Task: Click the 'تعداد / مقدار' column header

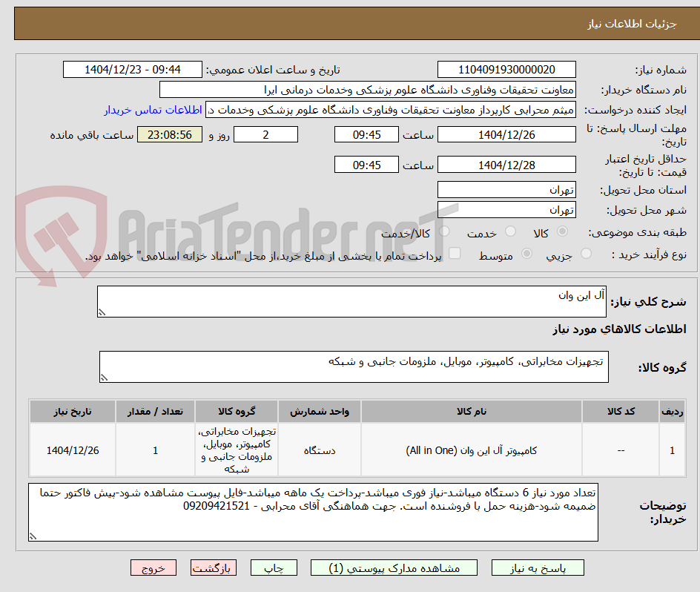Action: coord(156,412)
